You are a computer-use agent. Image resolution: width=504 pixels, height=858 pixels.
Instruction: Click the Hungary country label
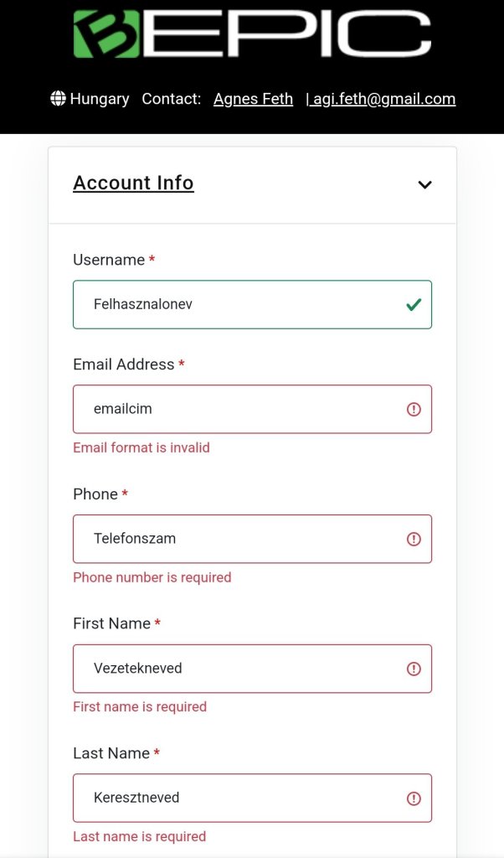click(x=100, y=99)
